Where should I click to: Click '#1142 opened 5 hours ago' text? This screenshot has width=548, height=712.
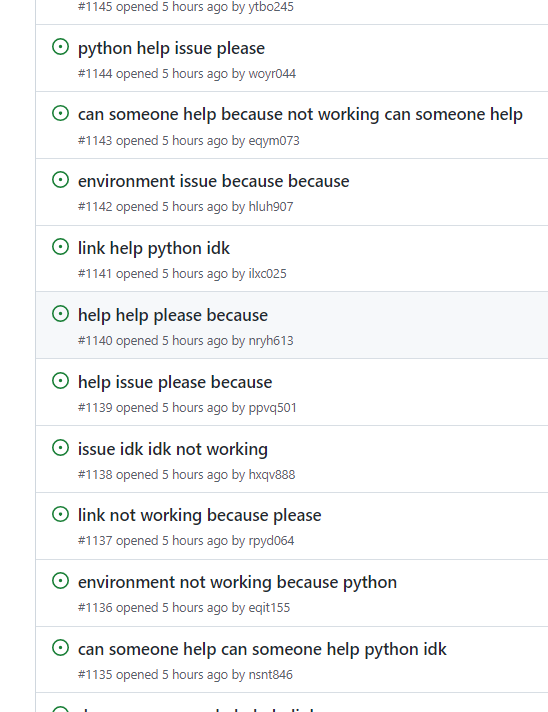(x=153, y=207)
